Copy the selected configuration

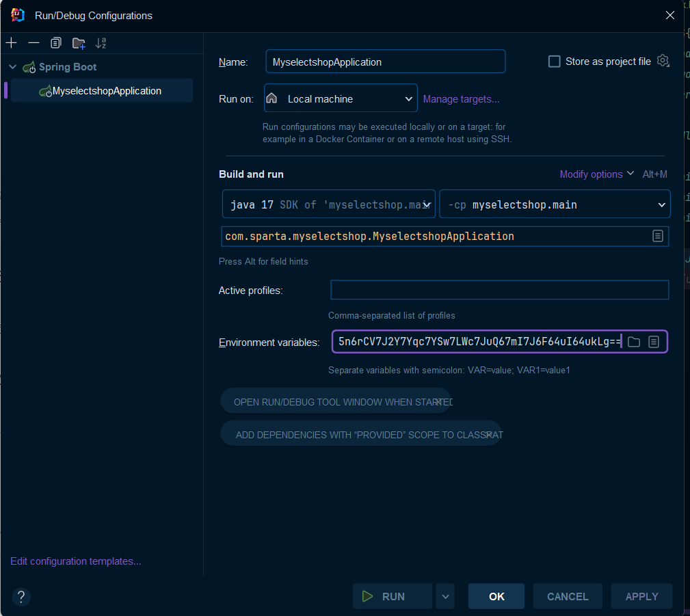(56, 42)
